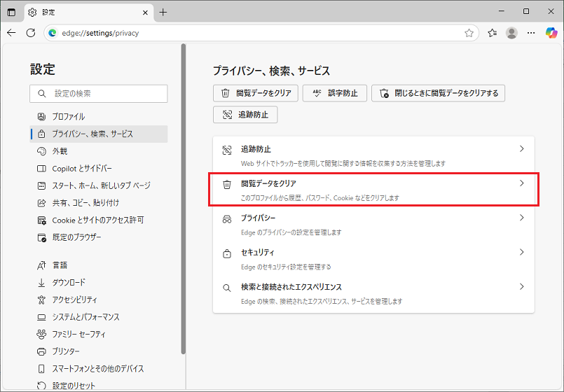The width and height of the screenshot is (564, 392).
Task: Open ダウンロード settings
Action: [99, 283]
